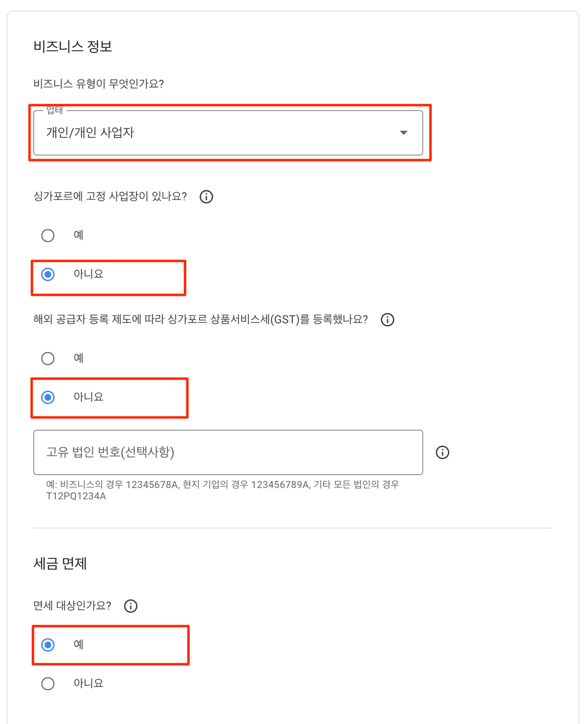Viewport: 588px width, 724px height.
Task: Click the 면세 대상인가요? question label
Action: pyautogui.click(x=72, y=606)
